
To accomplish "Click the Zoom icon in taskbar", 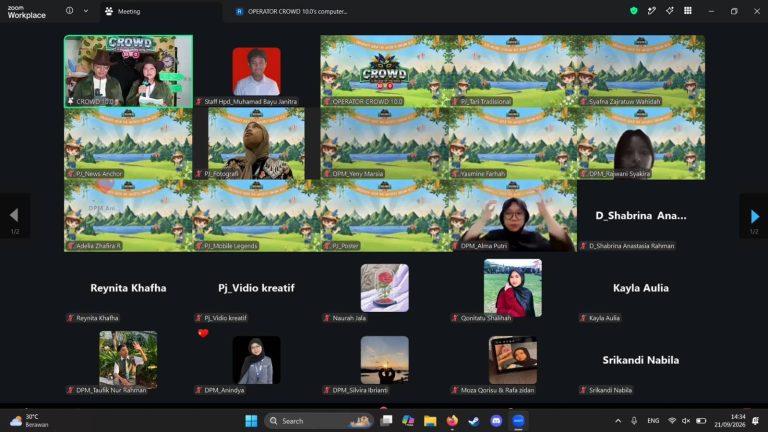I will [518, 421].
